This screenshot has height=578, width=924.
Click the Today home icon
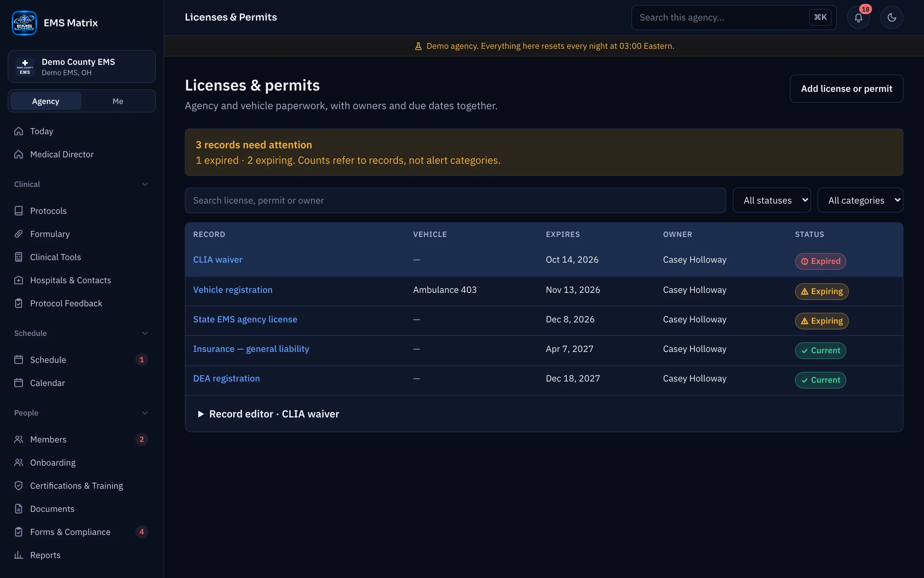point(19,131)
